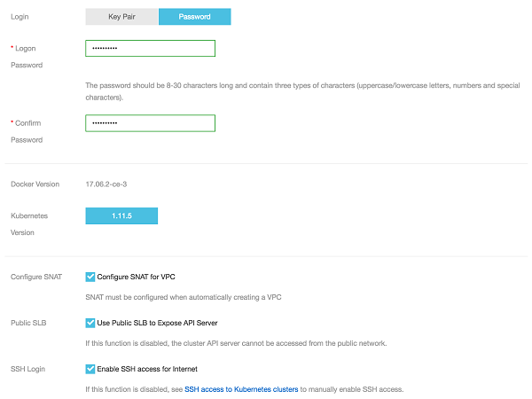Disable the Enable SSH access checkbox
This screenshot has height=399, width=532.
tap(90, 369)
